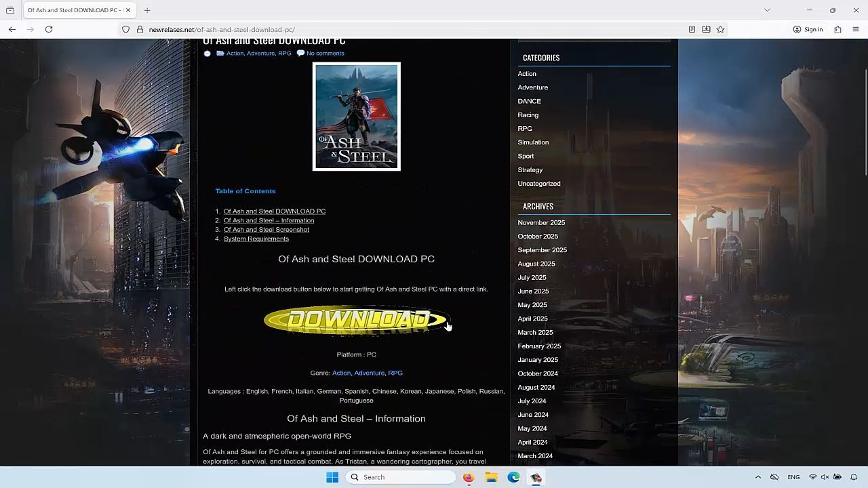Expand the list all tabs dropdown
The image size is (868, 488).
tap(767, 10)
